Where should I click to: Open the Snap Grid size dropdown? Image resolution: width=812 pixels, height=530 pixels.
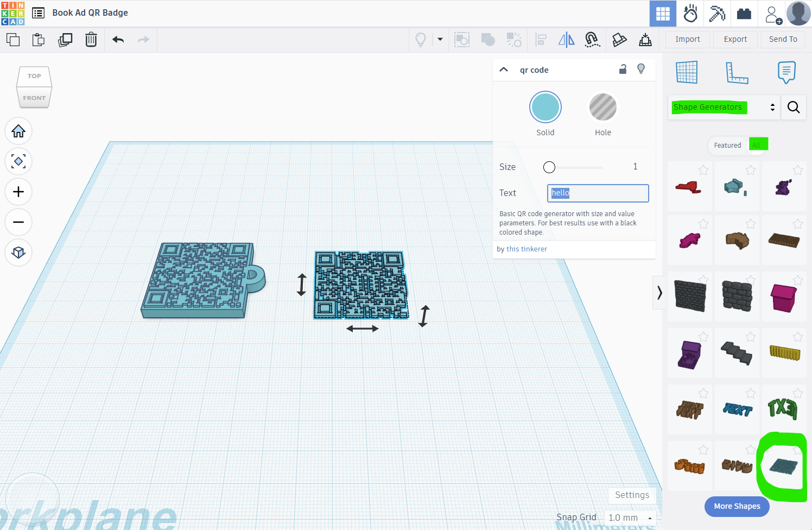[x=630, y=518]
